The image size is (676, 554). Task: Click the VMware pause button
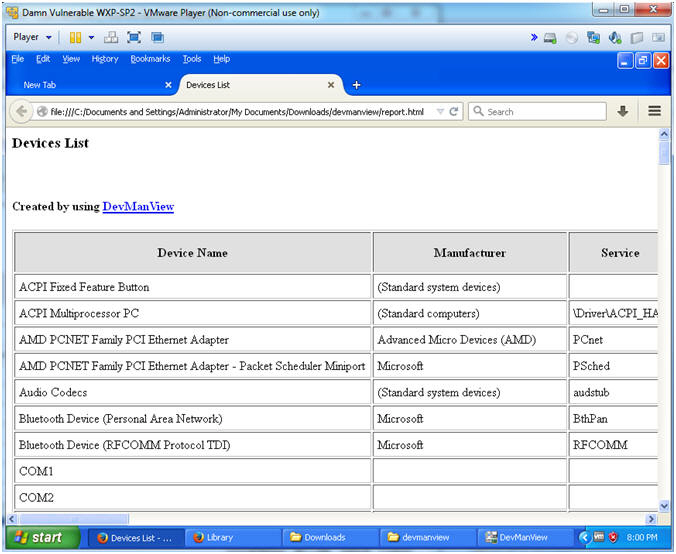(75, 38)
